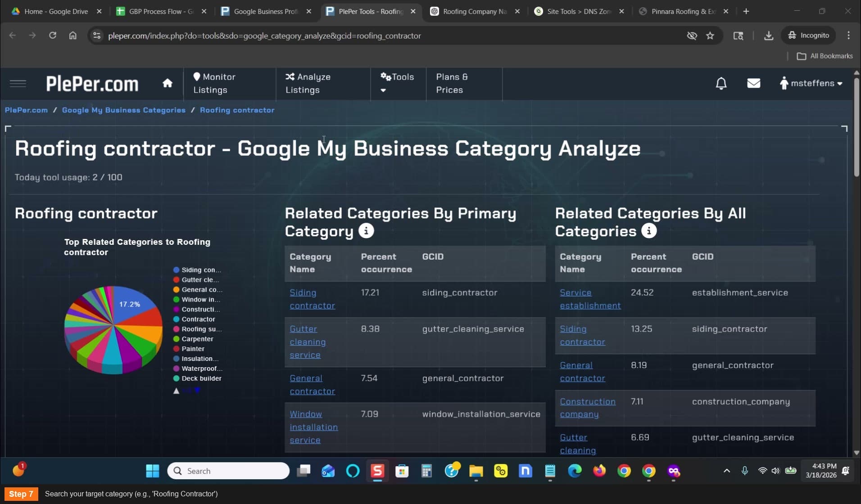Open the notifications bell

tap(721, 83)
